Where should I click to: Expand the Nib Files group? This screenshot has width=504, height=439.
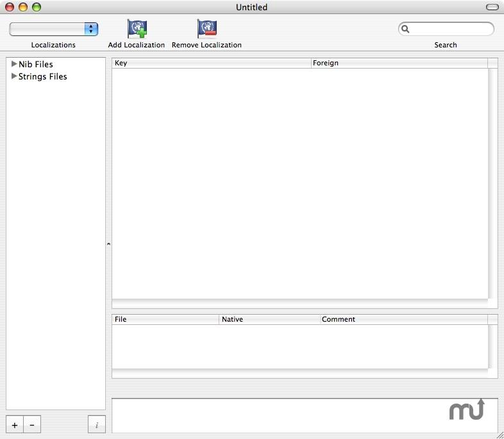[x=14, y=64]
